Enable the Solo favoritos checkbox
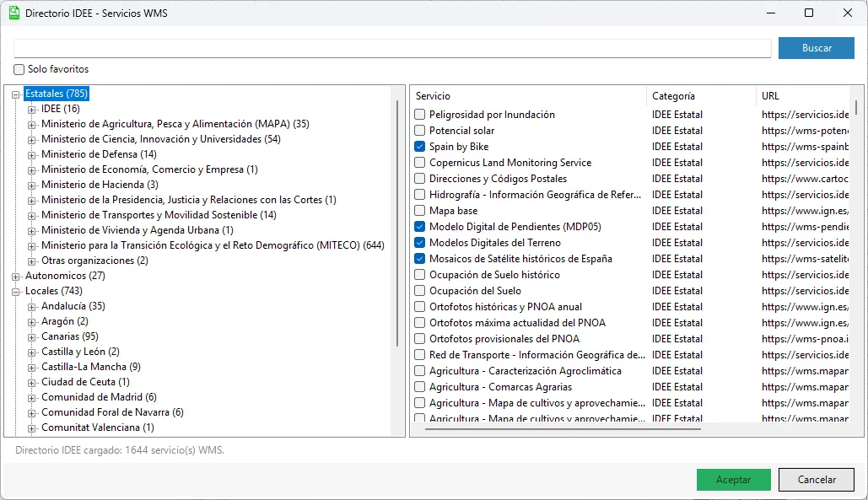The image size is (868, 500). [x=19, y=70]
